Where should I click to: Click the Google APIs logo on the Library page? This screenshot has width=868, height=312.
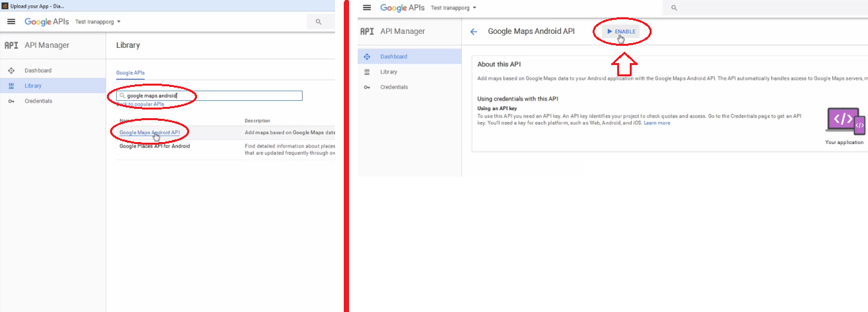(46, 22)
